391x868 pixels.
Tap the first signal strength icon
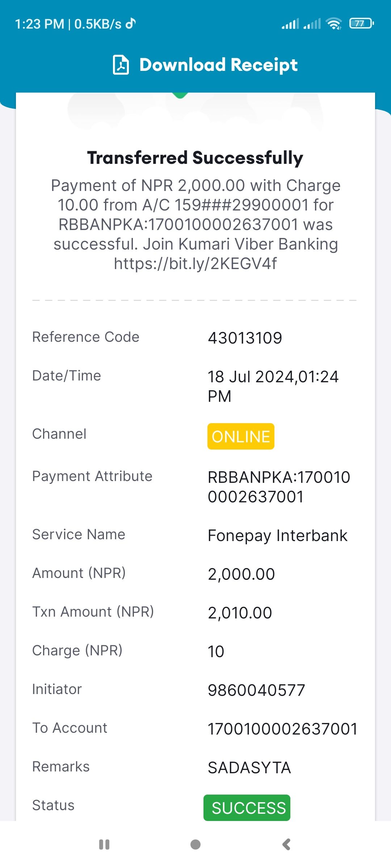pyautogui.click(x=291, y=24)
